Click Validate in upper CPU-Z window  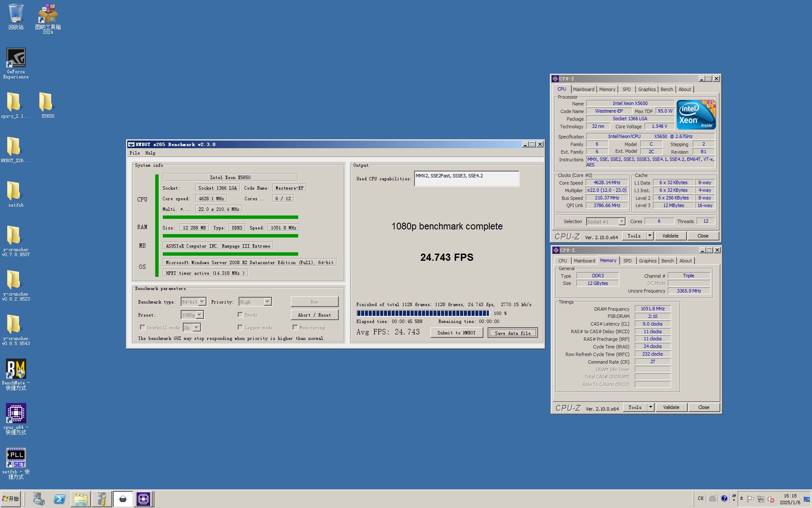(670, 236)
